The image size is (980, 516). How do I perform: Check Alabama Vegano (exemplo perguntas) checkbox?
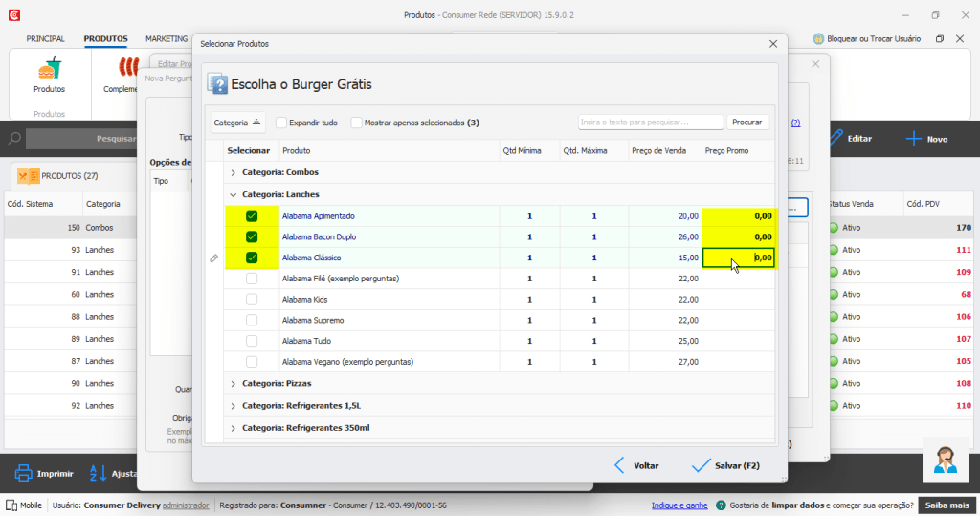[252, 362]
